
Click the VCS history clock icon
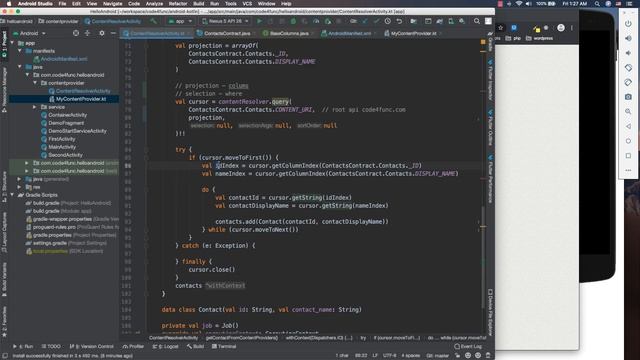[x=387, y=21]
